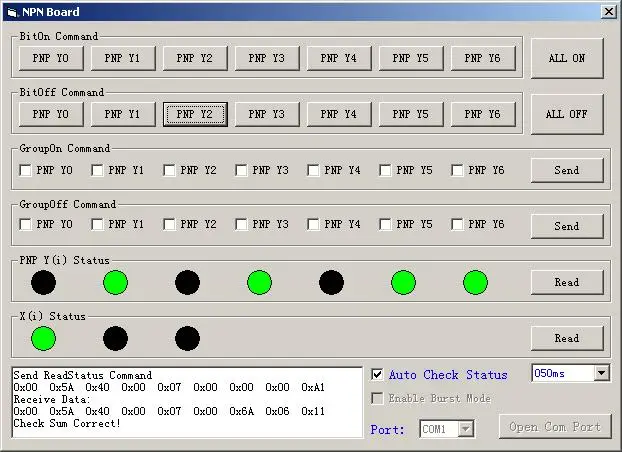Screen dimensions: 622x452
Task: Click the NPN Board title bar icon
Action: click(11, 12)
